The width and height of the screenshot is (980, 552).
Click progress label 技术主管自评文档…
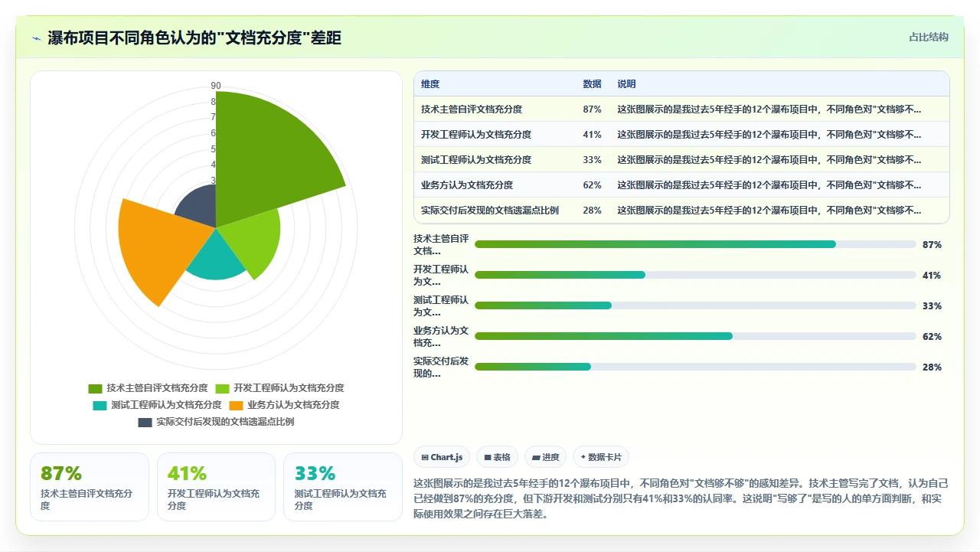pos(441,245)
